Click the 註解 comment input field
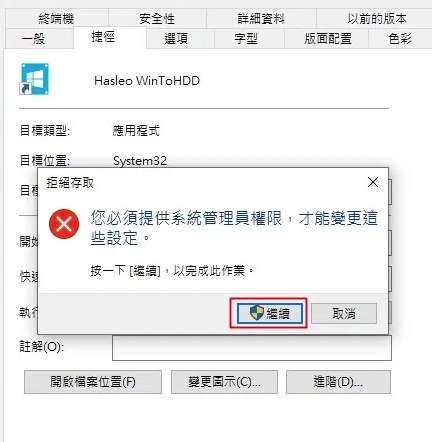432x442 pixels. pos(252,348)
